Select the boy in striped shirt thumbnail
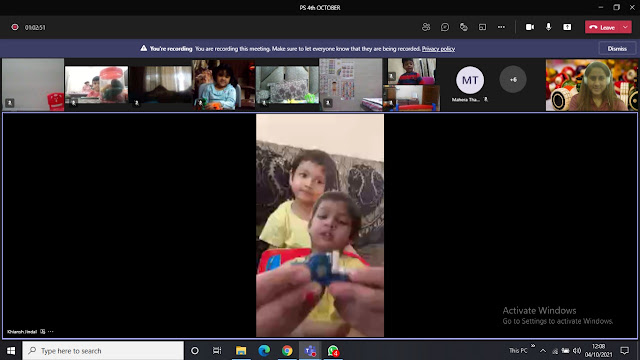 [412, 71]
